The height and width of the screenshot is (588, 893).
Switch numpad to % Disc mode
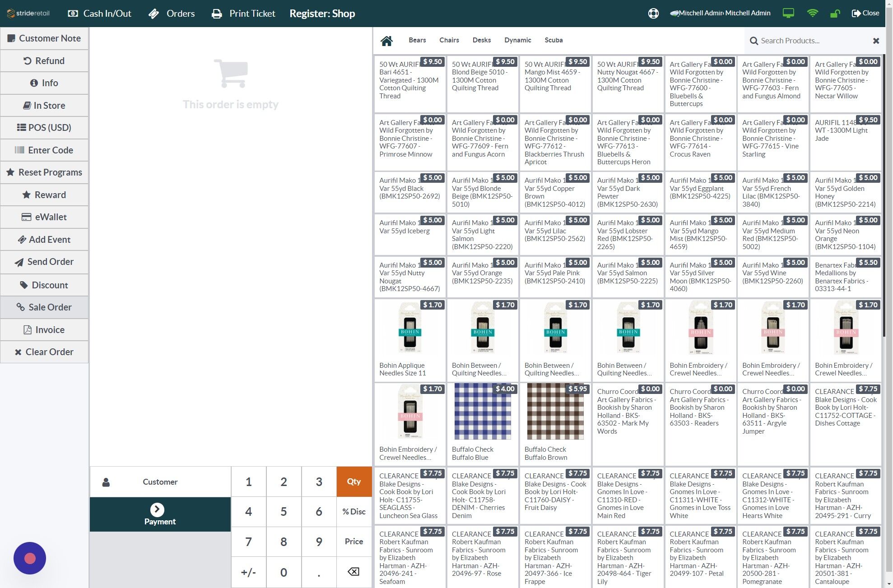point(353,511)
